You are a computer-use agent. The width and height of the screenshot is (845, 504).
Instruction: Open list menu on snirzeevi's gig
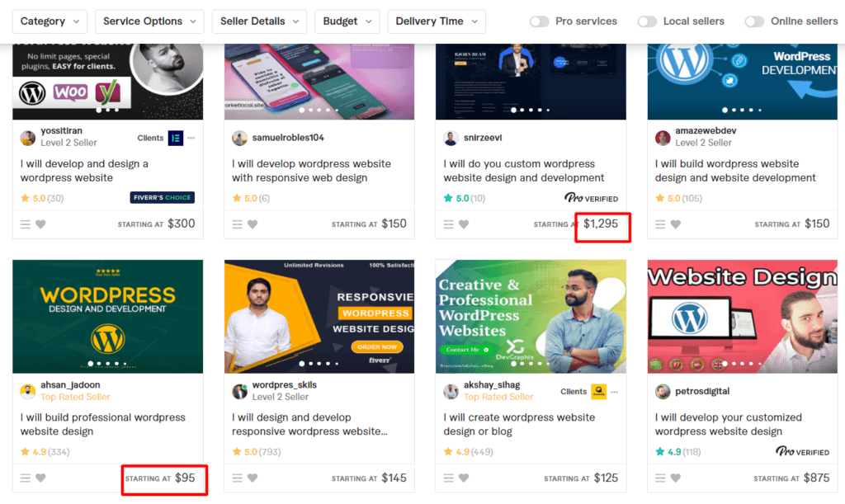point(448,224)
